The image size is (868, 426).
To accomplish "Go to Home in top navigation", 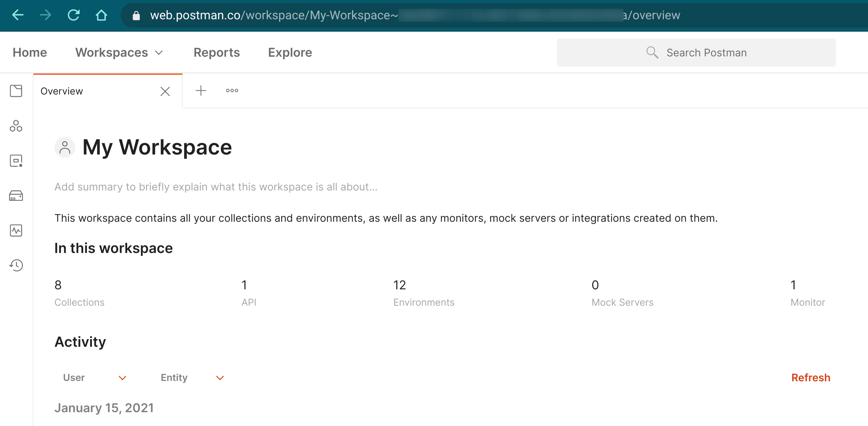I will click(x=30, y=52).
